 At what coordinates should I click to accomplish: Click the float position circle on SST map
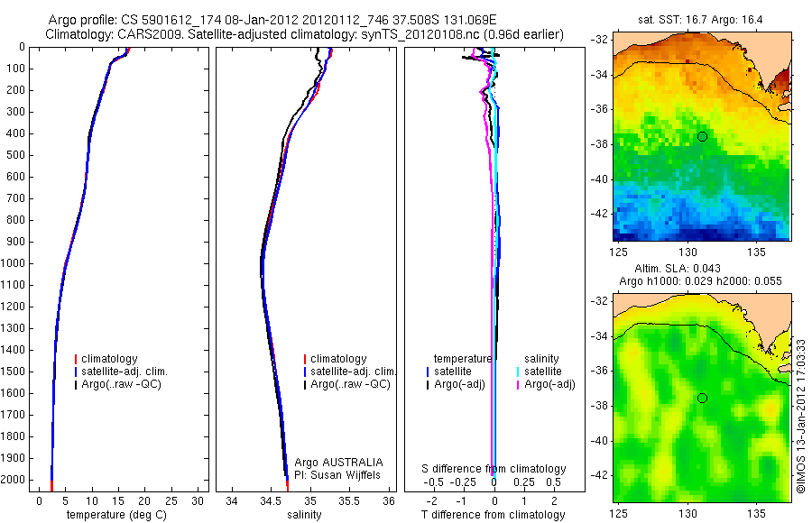(702, 137)
